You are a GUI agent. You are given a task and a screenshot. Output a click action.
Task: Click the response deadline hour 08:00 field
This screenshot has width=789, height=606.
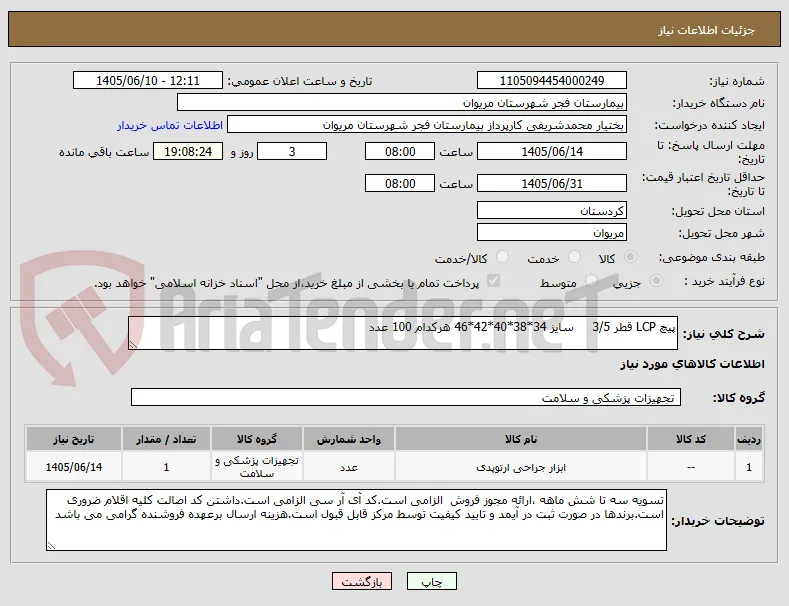(400, 152)
